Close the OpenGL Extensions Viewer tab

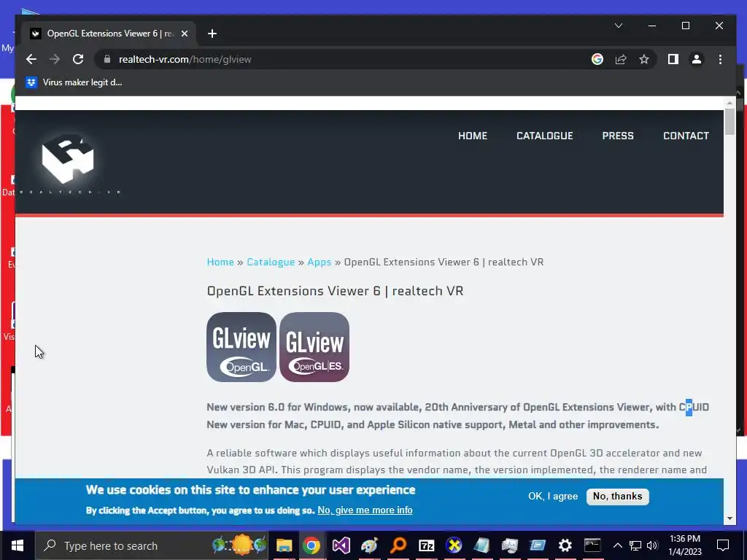pos(185,34)
